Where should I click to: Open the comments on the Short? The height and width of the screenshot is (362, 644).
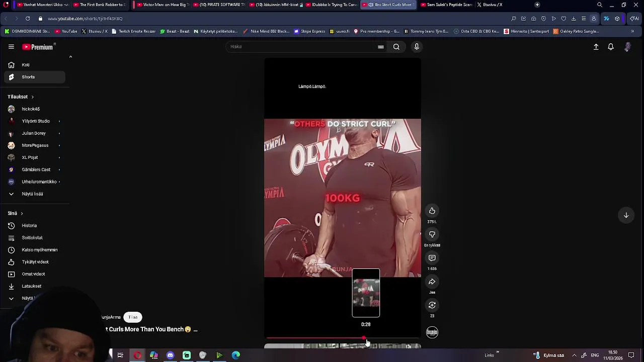point(432,258)
